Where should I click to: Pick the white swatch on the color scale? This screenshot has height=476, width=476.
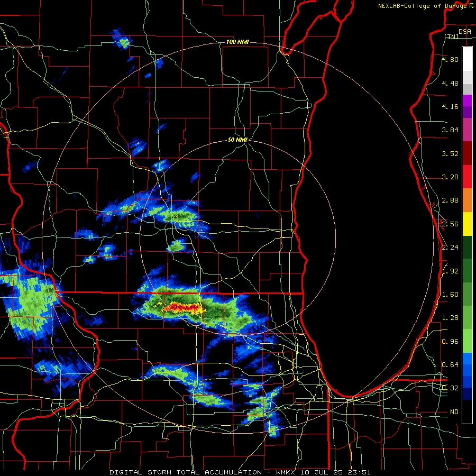(x=467, y=59)
